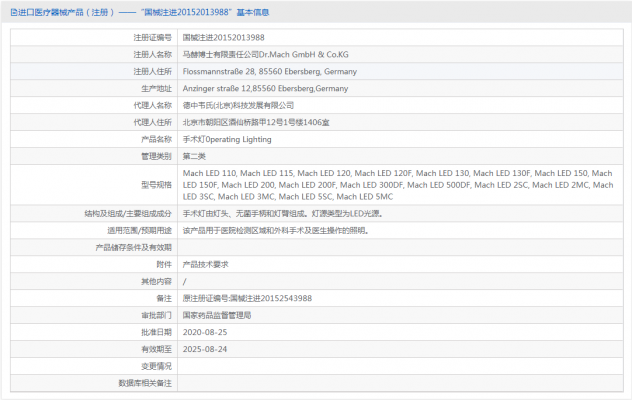632x400 pixels.
Task: Click the small icon before the page title
Action: pyautogui.click(x=12, y=13)
